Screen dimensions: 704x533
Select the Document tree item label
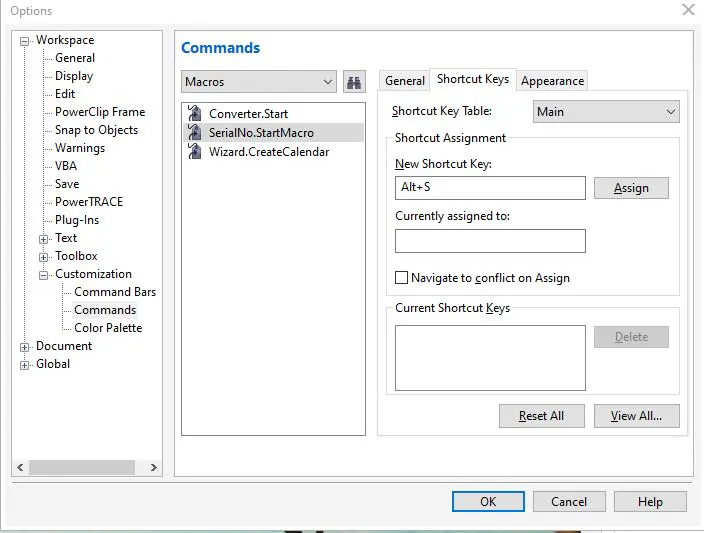[64, 346]
